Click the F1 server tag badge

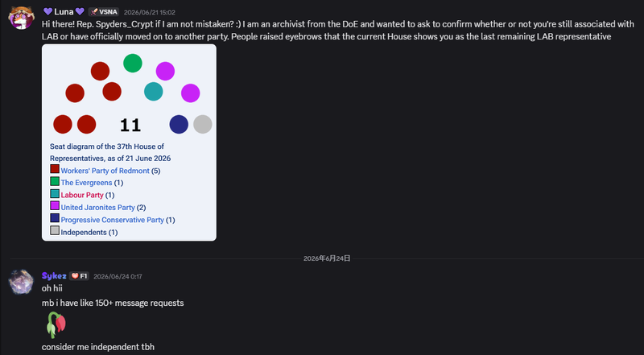pyautogui.click(x=79, y=276)
